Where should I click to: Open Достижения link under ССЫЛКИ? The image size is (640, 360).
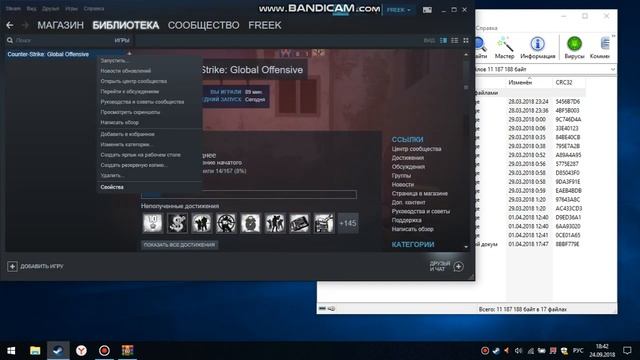[408, 158]
